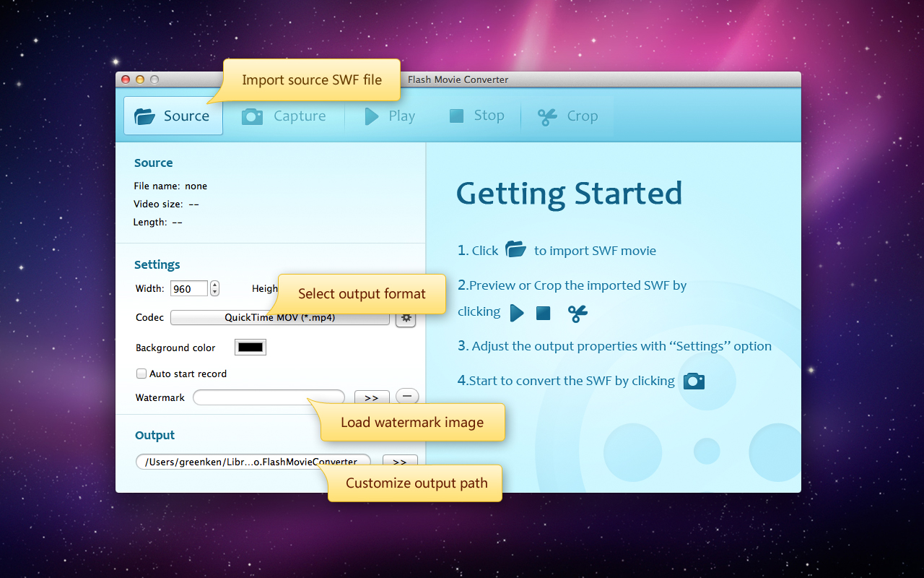Browse for output path with >> button

point(399,462)
